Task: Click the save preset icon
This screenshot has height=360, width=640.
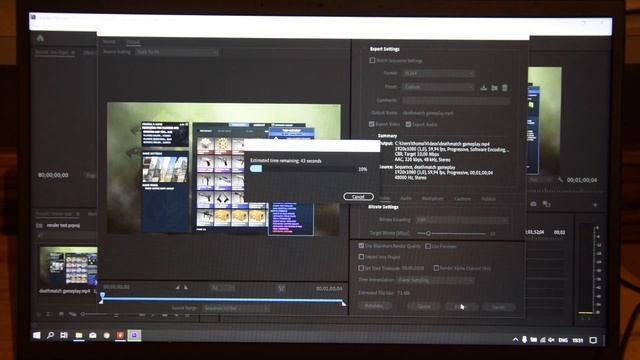Action: pyautogui.click(x=484, y=87)
